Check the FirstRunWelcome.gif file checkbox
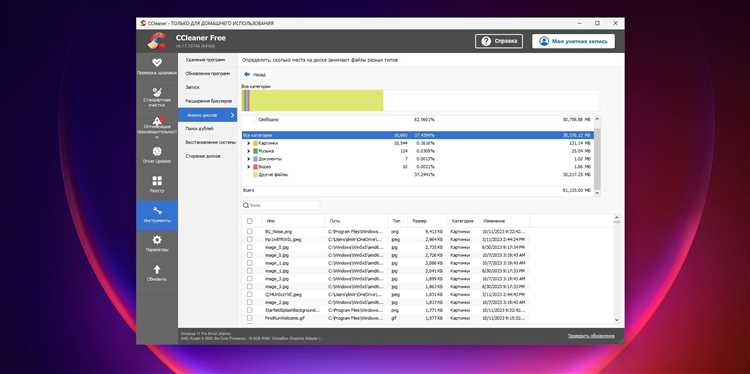Viewport: 750px width, 374px height. tap(250, 318)
